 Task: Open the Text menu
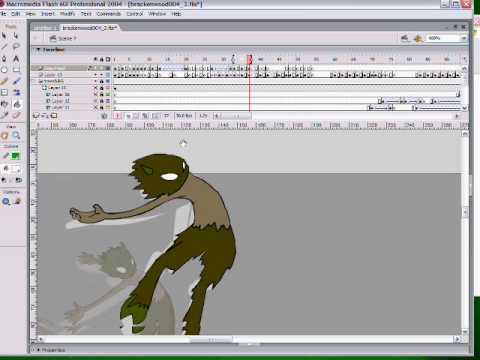point(86,14)
